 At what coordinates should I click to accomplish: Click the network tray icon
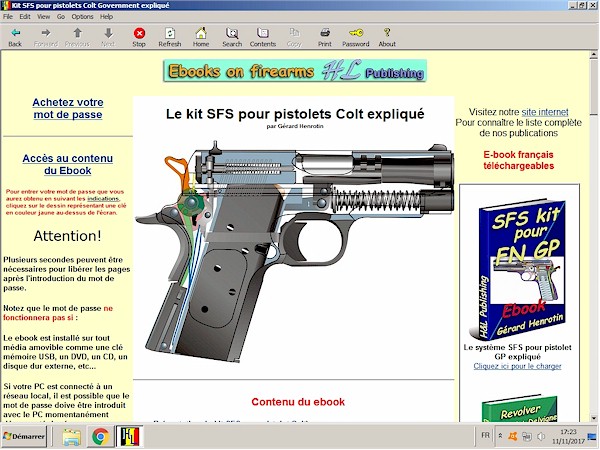click(x=527, y=436)
